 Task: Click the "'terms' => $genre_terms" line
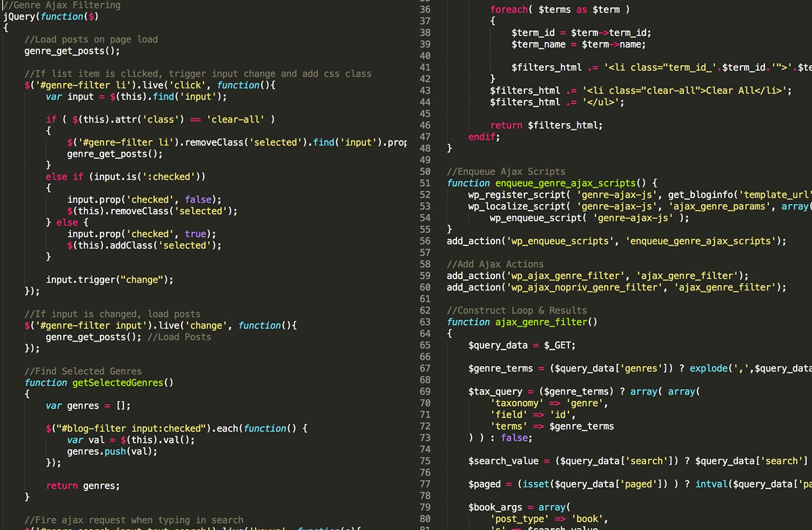click(x=552, y=426)
